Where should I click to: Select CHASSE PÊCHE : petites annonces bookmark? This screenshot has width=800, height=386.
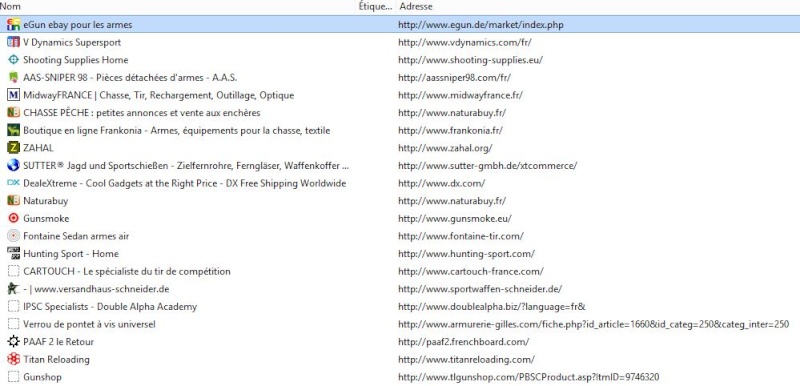pyautogui.click(x=142, y=113)
